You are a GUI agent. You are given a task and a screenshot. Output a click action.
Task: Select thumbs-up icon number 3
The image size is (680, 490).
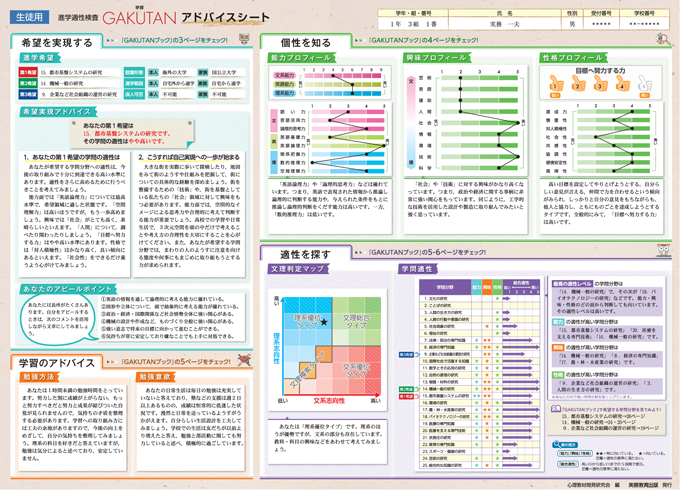click(600, 84)
